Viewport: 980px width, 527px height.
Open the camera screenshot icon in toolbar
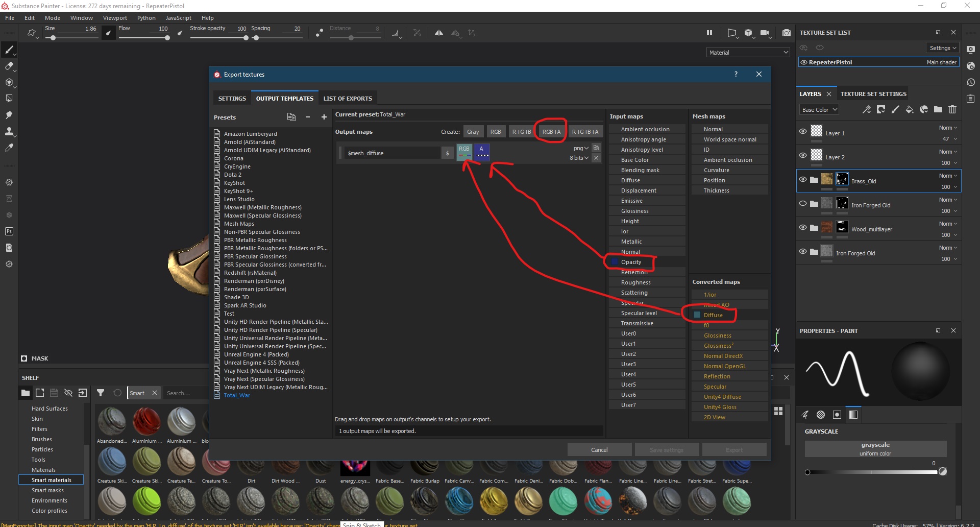click(x=787, y=33)
